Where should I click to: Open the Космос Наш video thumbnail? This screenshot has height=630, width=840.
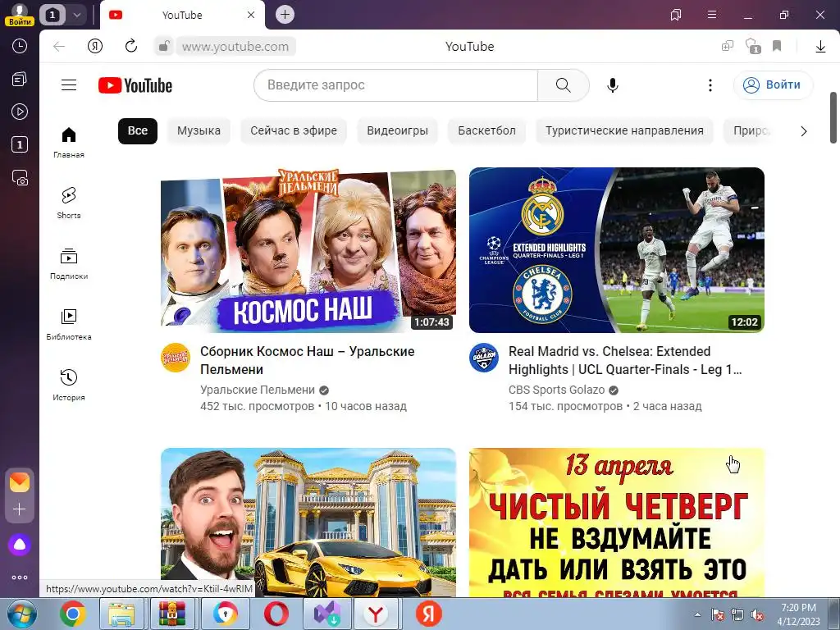pos(308,250)
